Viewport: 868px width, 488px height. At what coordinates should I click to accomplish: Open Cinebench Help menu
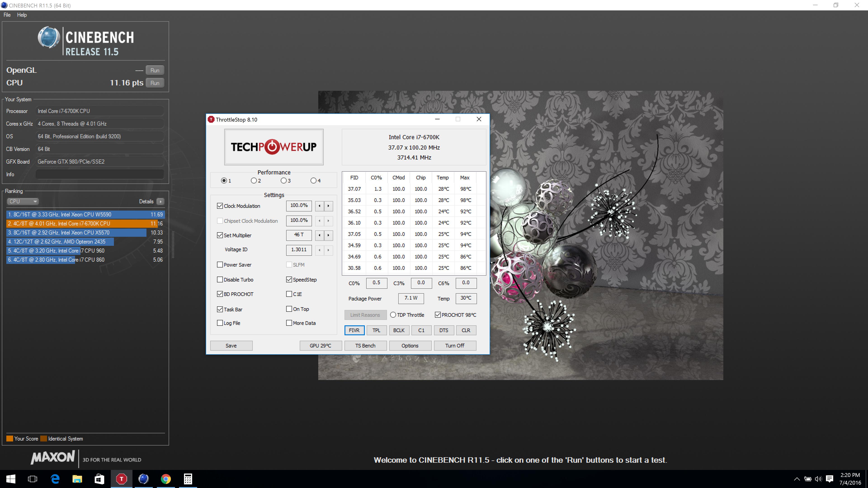[22, 15]
